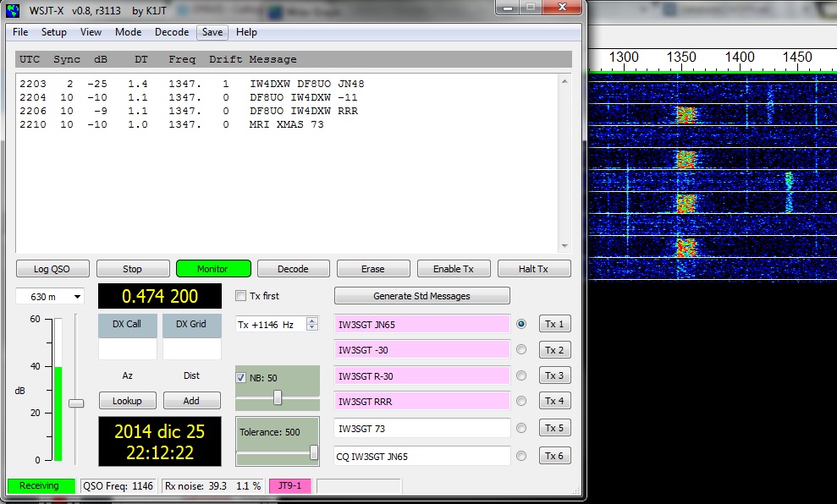Open the 630 m band dropdown
The height and width of the screenshot is (504, 837).
[50, 297]
